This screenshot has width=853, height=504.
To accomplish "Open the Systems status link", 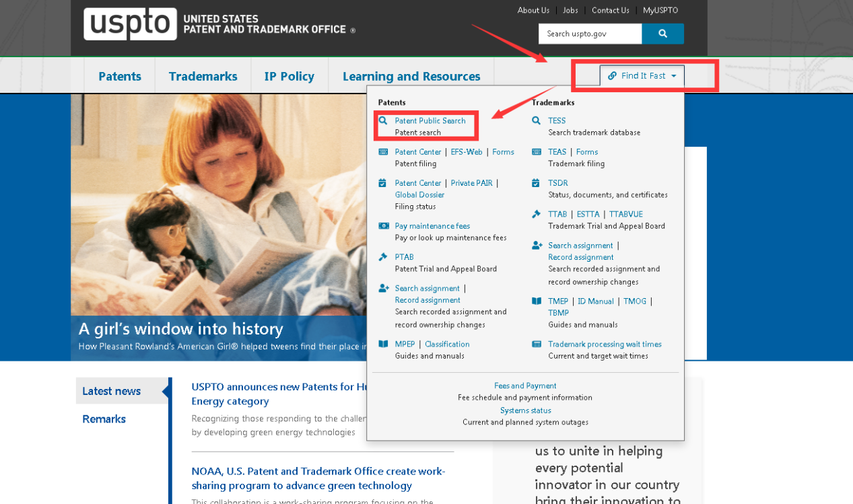I will (525, 410).
